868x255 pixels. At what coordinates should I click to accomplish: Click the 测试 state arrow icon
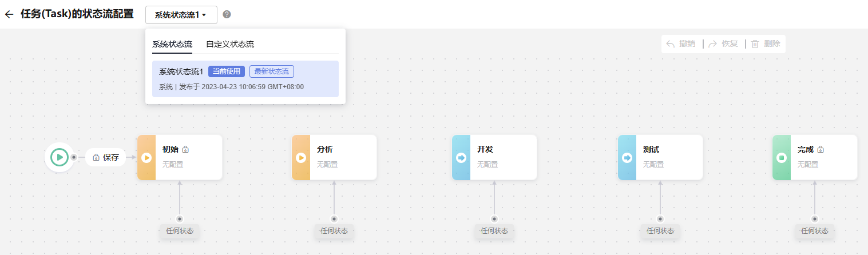coord(627,157)
